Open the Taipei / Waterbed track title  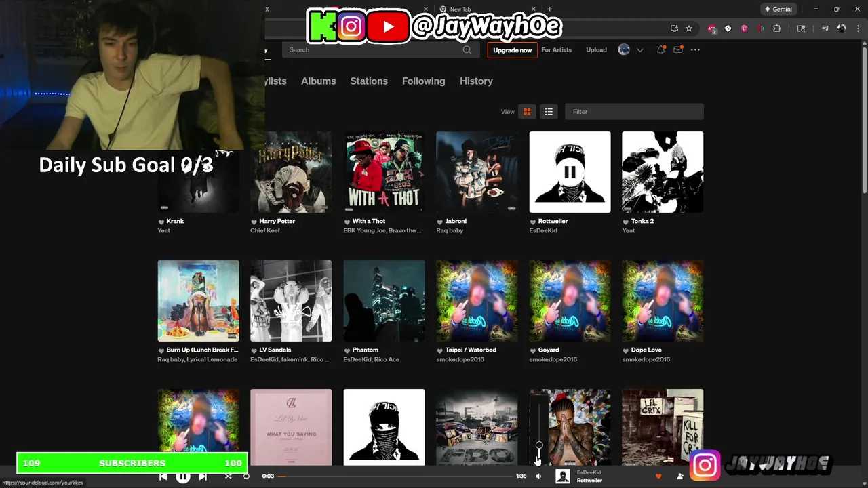pyautogui.click(x=471, y=350)
